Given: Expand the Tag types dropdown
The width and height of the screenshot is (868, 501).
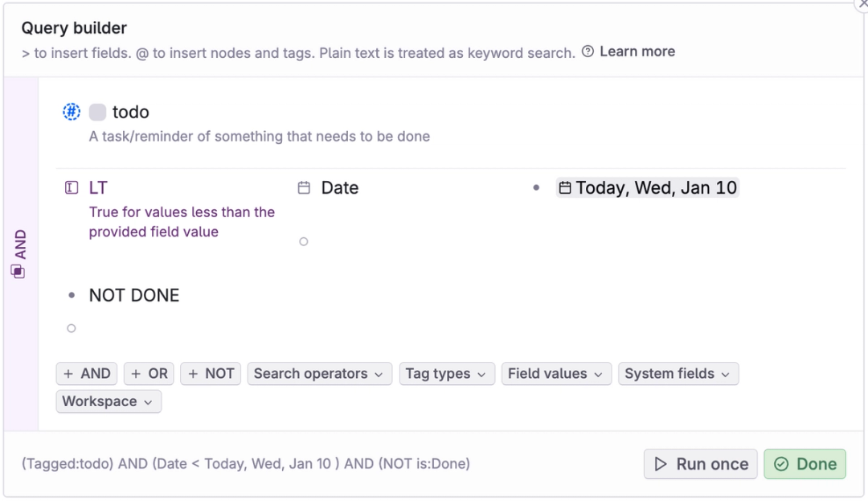Looking at the screenshot, I should 446,374.
